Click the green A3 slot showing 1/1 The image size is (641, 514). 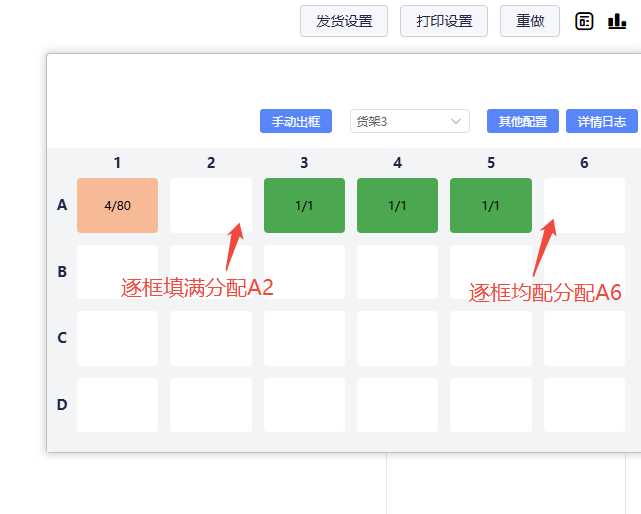[x=304, y=205]
